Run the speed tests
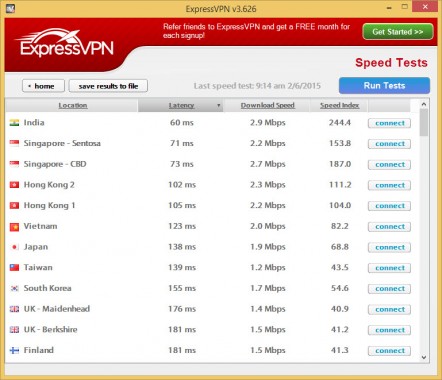 [x=384, y=86]
